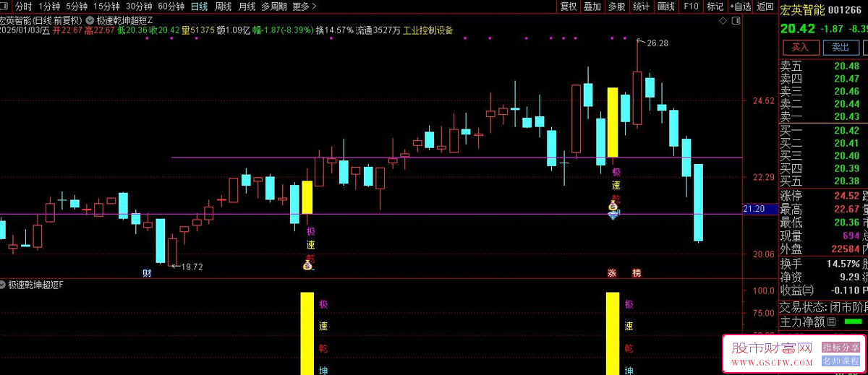Screen dimensions: 868x375
Task: Click the 返回 back button
Action: (765, 7)
